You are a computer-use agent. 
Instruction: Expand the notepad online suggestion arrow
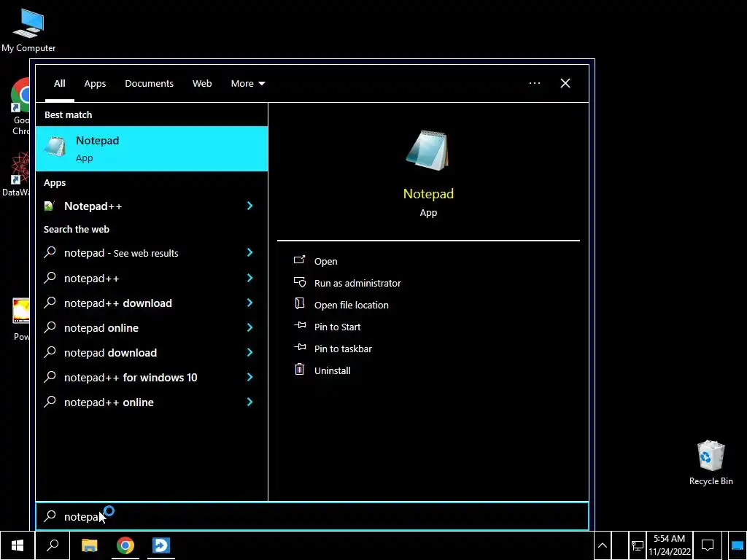point(249,327)
